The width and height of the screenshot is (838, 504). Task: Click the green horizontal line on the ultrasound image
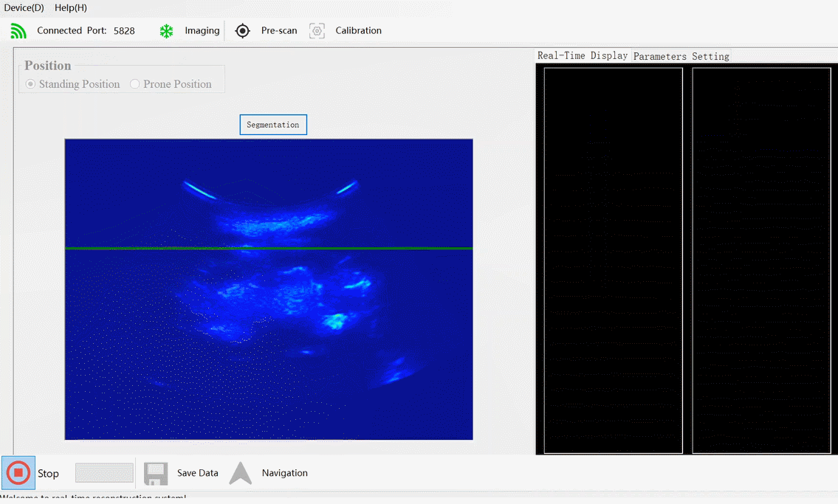269,248
